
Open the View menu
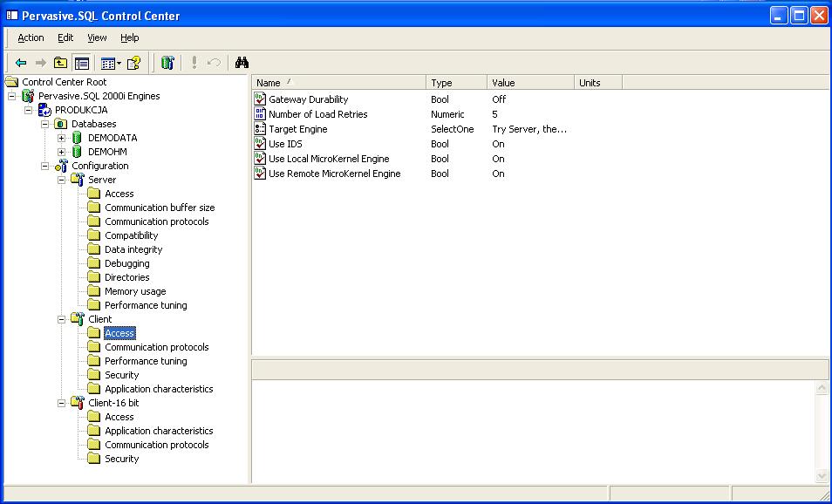[x=97, y=37]
